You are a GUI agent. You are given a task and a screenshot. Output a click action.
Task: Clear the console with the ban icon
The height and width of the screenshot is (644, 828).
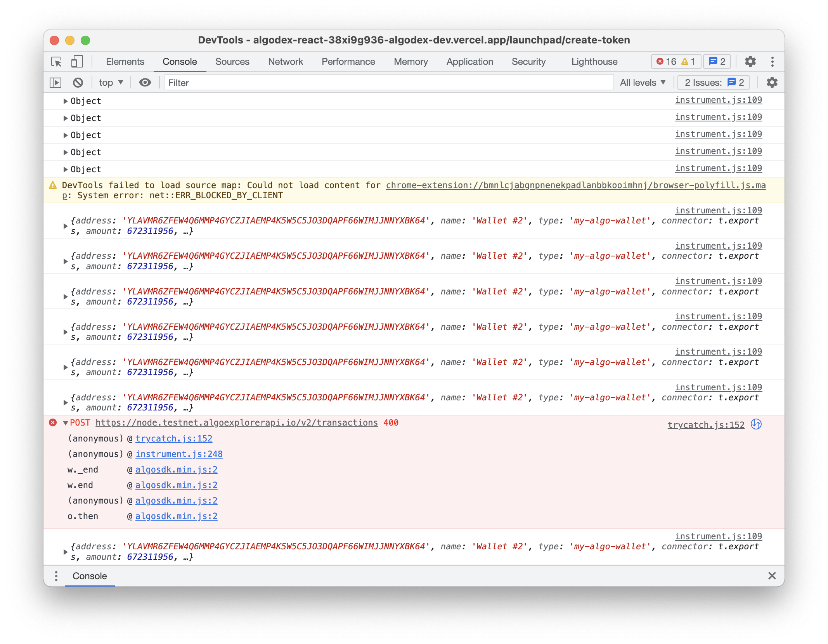point(78,83)
